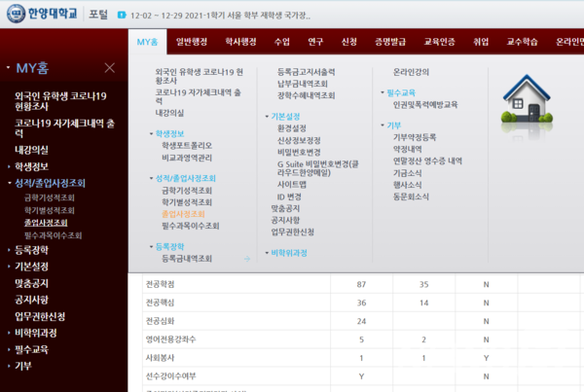
Task: Open 업무권한신청 in the sidebar
Action: pos(40,316)
